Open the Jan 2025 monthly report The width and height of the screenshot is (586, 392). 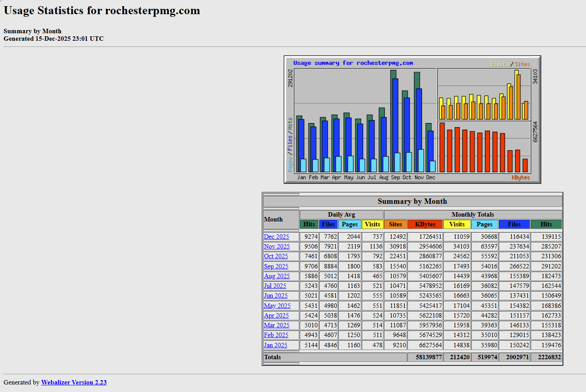pos(275,345)
